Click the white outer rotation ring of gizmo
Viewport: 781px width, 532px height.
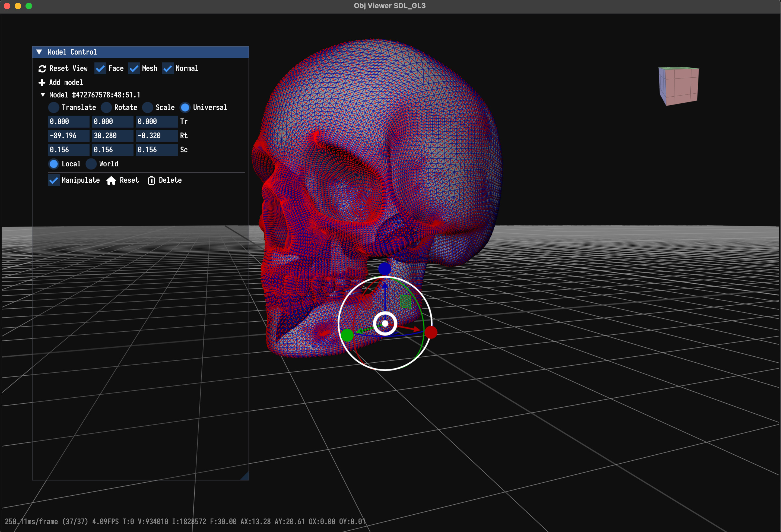(385, 277)
